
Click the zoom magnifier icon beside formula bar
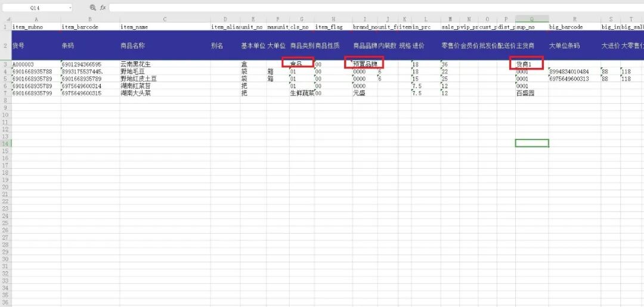pyautogui.click(x=92, y=8)
